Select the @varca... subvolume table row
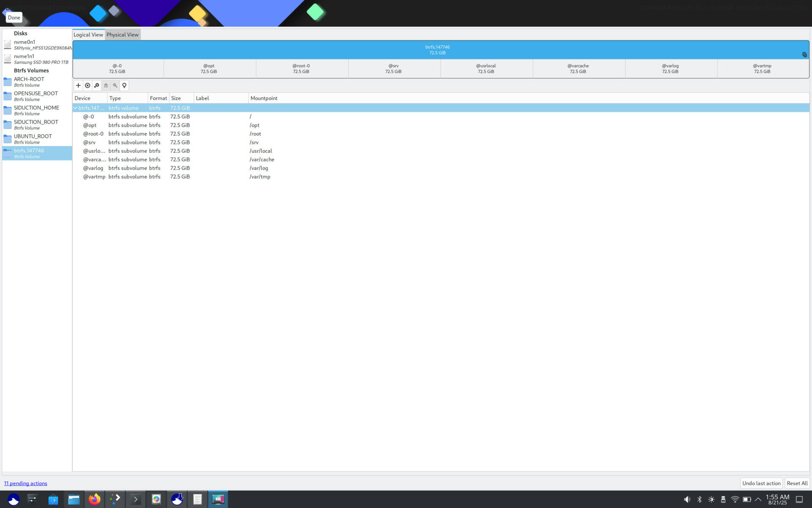Screen dimensions: 812x508 pos(441,160)
